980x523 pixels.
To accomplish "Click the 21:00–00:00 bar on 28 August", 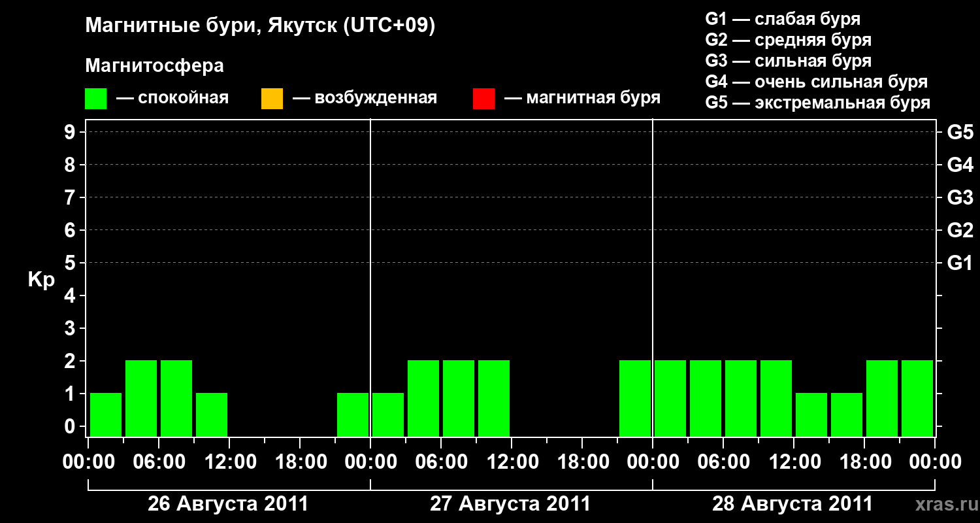I will pos(917,398).
